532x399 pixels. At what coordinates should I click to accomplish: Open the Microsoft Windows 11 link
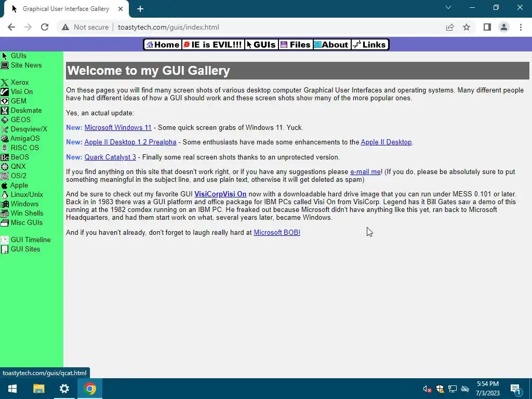(x=118, y=128)
